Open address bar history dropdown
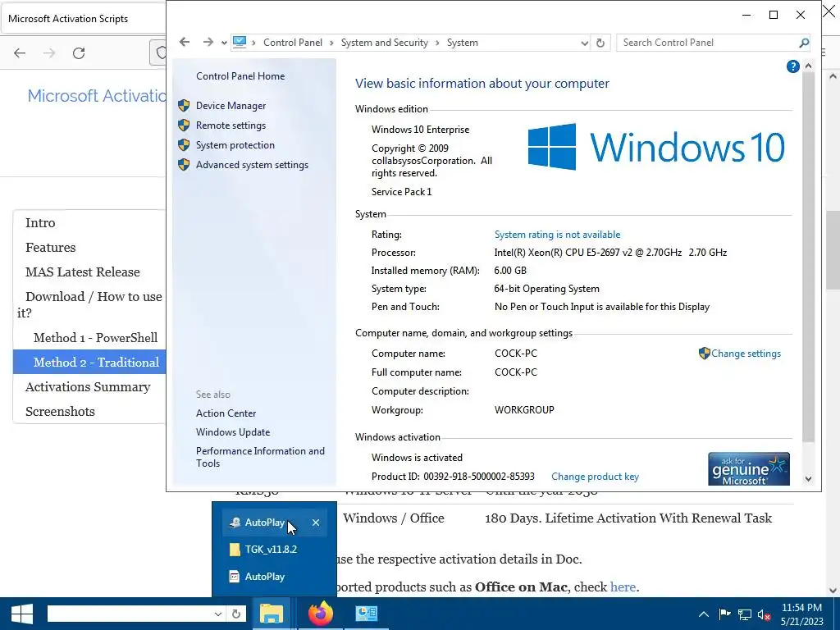Image resolution: width=840 pixels, height=630 pixels. click(584, 43)
